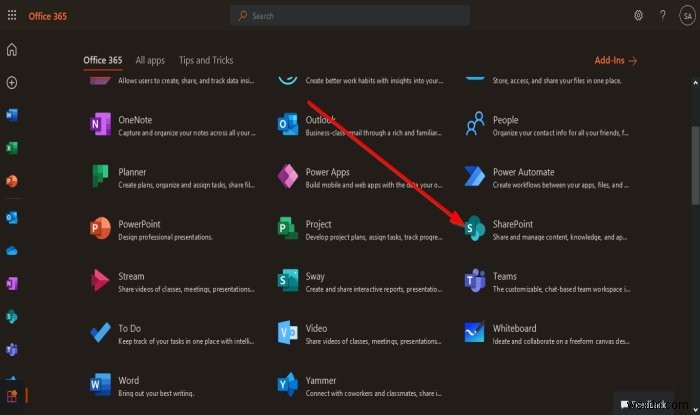
Task: Click the Sway description text
Action: coord(374,289)
